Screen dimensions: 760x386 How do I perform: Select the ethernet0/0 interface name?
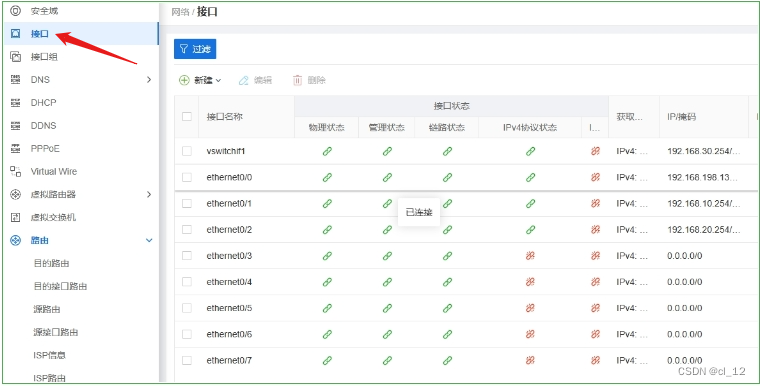pos(229,177)
